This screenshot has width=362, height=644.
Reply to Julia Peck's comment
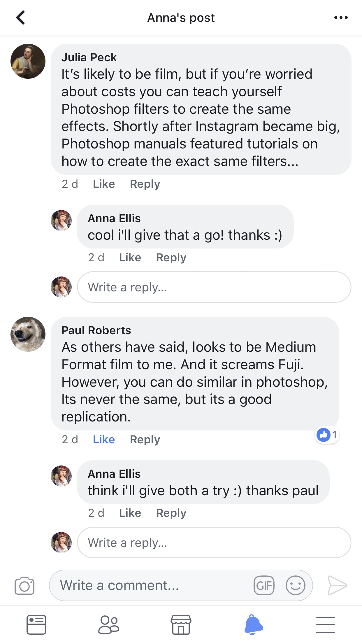(145, 184)
